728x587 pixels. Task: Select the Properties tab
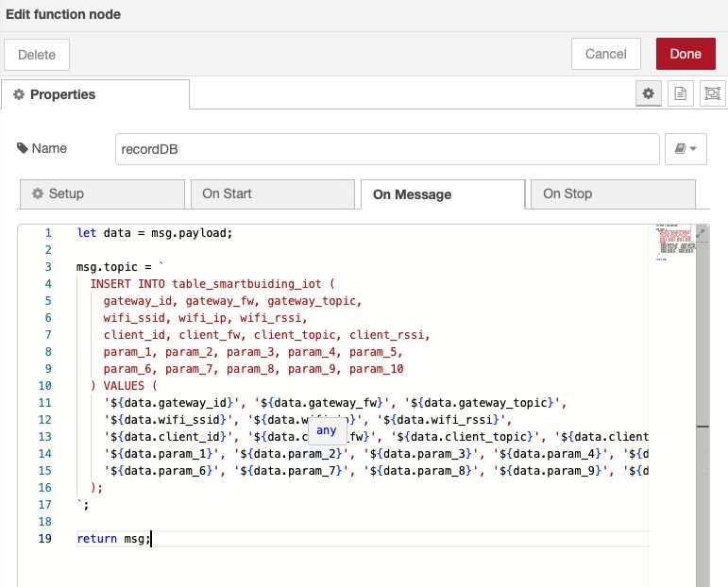(x=95, y=94)
